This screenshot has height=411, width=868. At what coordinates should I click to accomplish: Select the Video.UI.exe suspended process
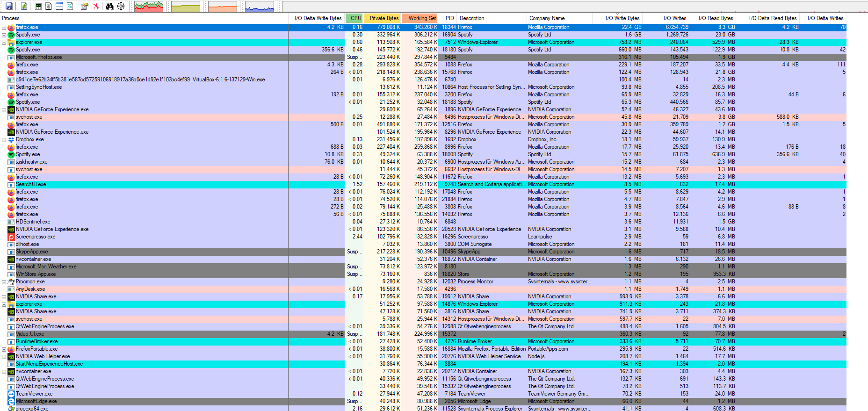[423, 334]
